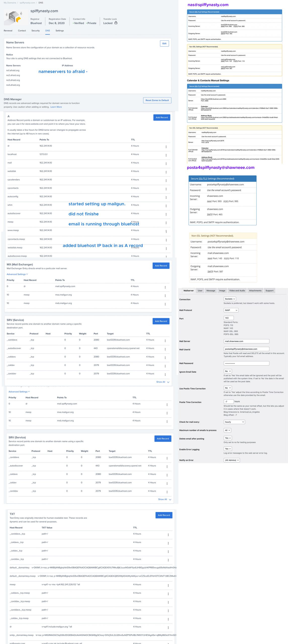Open the three-dot menu for the mail A record
Viewport: 288px width, 644px height.
pos(166,164)
